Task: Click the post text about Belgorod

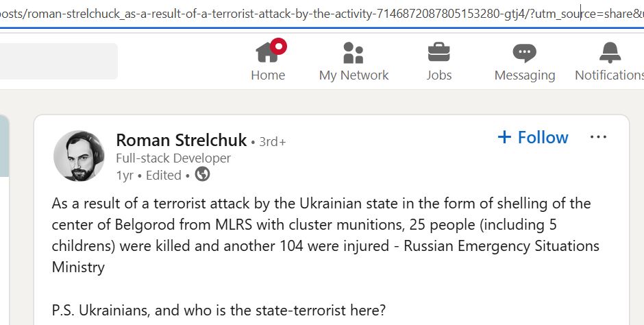Action: [325, 235]
